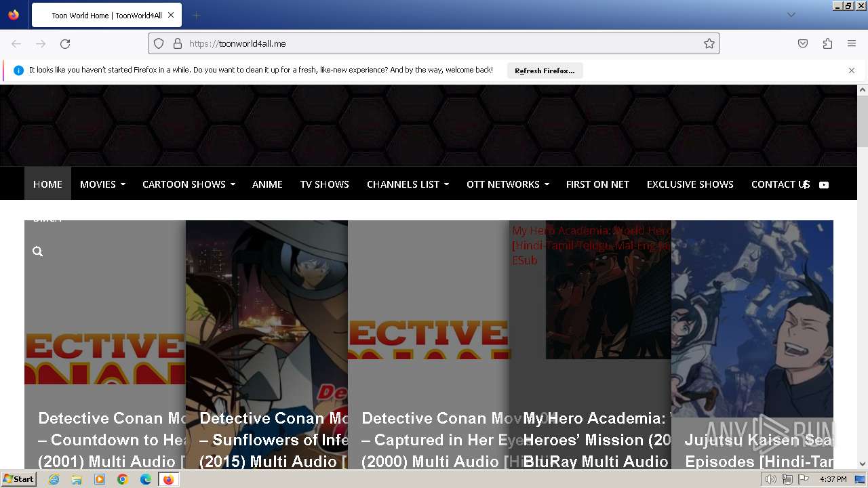Open the Windows Start menu
Image resolution: width=868 pixels, height=488 pixels.
point(18,479)
